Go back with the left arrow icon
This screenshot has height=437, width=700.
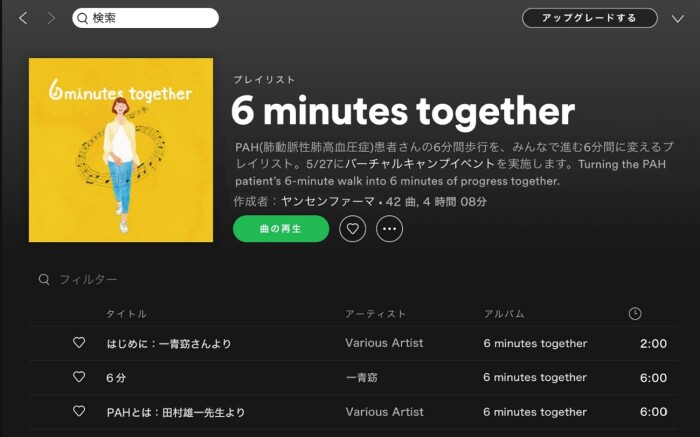point(23,18)
